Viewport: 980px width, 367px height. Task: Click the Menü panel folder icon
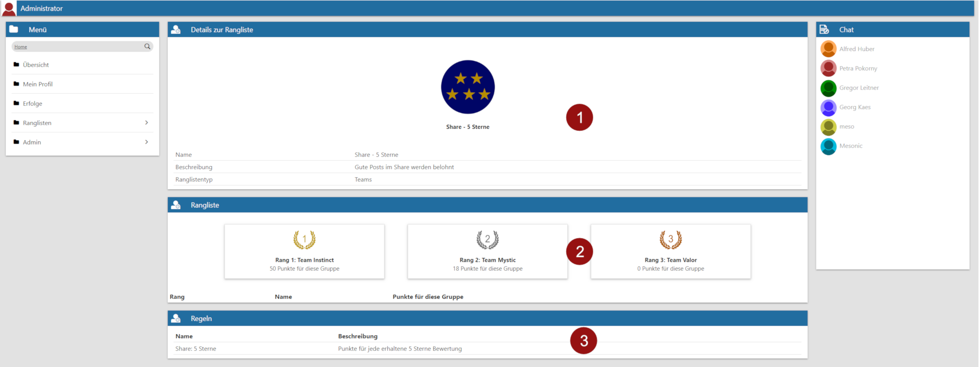click(14, 29)
